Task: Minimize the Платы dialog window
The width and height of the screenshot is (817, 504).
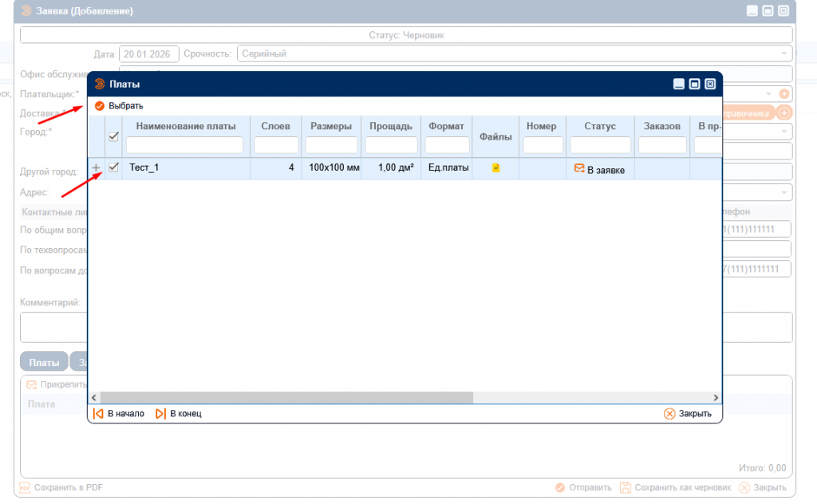Action: [x=679, y=84]
